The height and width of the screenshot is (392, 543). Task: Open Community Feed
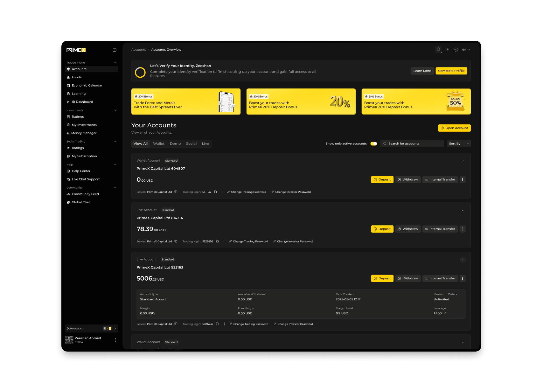point(92,194)
